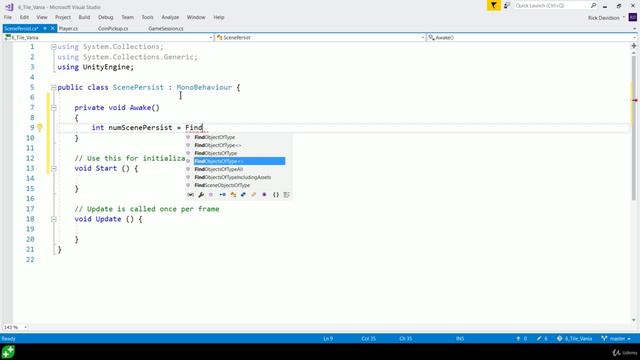
Task: Open the Team menu
Action: tap(127, 17)
